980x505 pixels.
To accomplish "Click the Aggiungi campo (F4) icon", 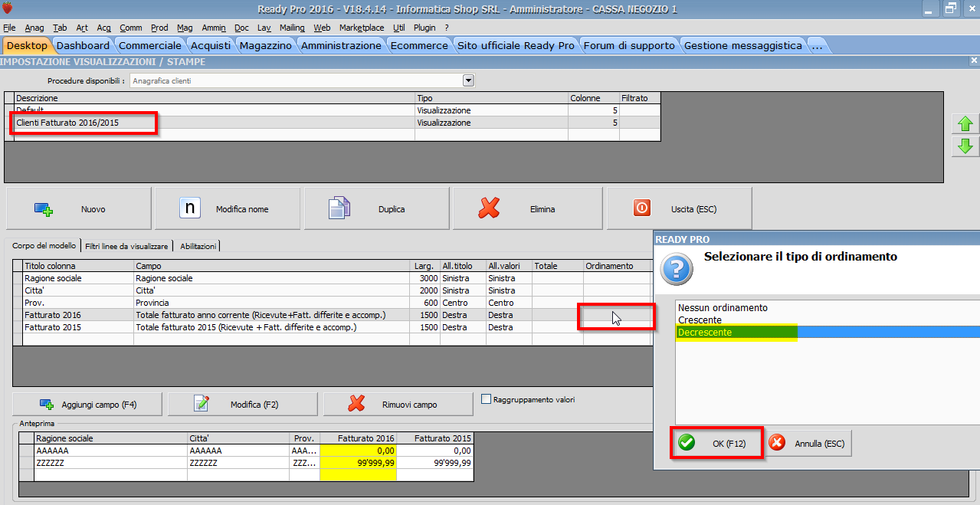I will (46, 405).
